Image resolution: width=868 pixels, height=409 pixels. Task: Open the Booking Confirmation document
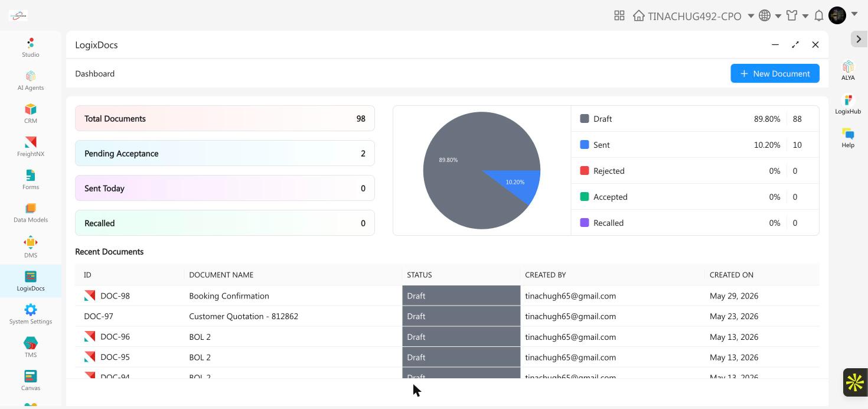[x=229, y=296]
